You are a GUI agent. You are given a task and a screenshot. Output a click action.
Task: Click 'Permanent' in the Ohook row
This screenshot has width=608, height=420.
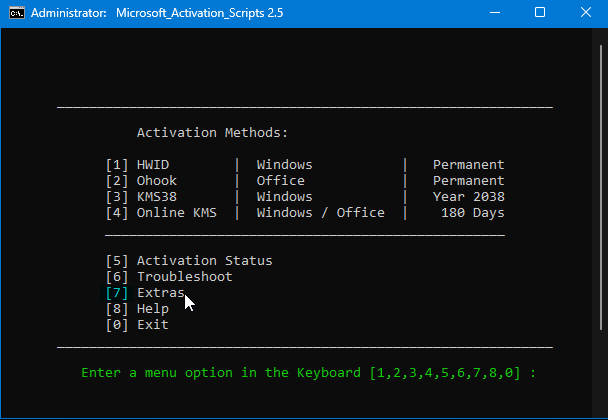tap(469, 181)
